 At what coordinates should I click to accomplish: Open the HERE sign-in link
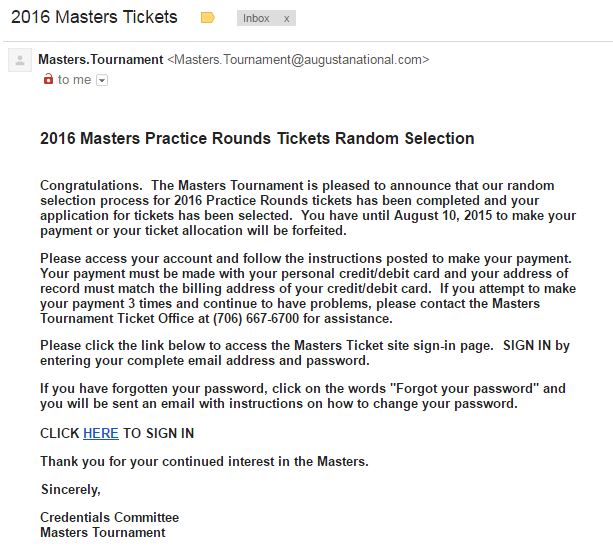point(100,433)
